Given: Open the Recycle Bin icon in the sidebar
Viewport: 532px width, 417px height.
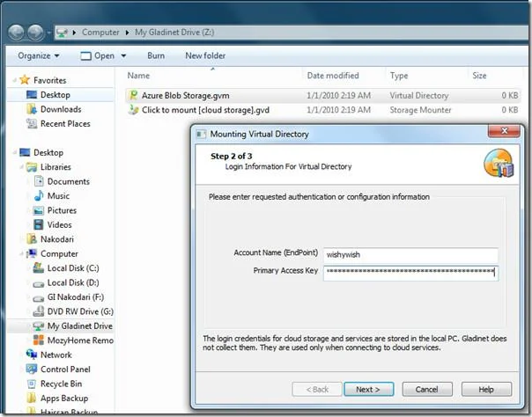Looking at the screenshot, I should (32, 384).
